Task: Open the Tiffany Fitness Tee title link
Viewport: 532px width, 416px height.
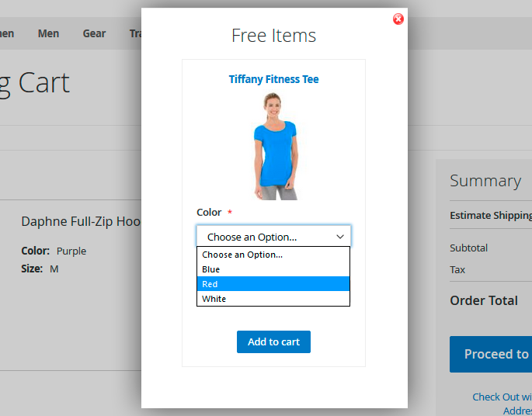Action: click(273, 79)
